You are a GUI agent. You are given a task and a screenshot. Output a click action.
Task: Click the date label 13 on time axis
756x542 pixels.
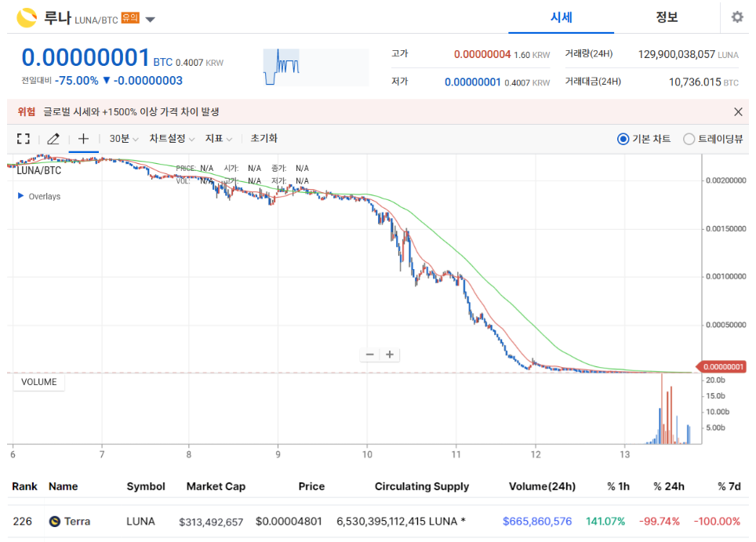click(625, 454)
